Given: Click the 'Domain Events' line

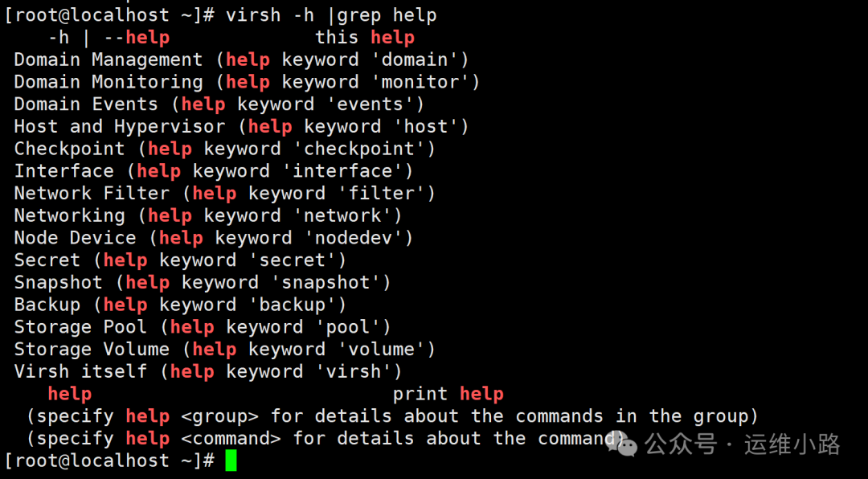Looking at the screenshot, I should tap(219, 104).
